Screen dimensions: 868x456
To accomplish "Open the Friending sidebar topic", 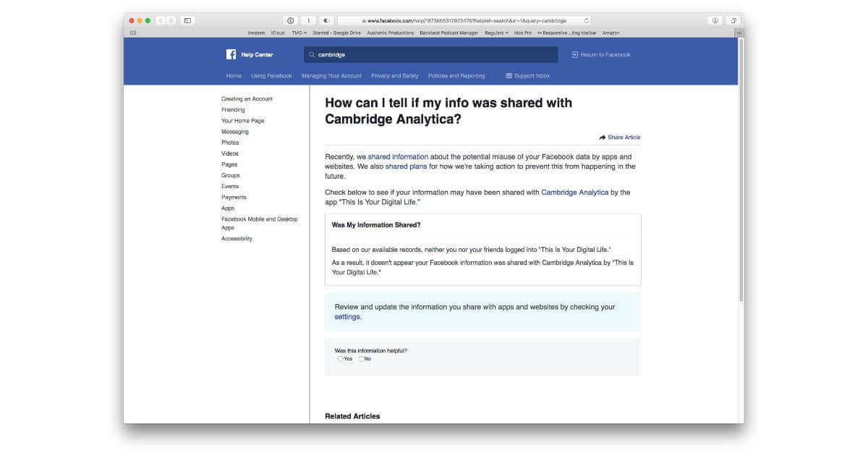I will point(233,110).
